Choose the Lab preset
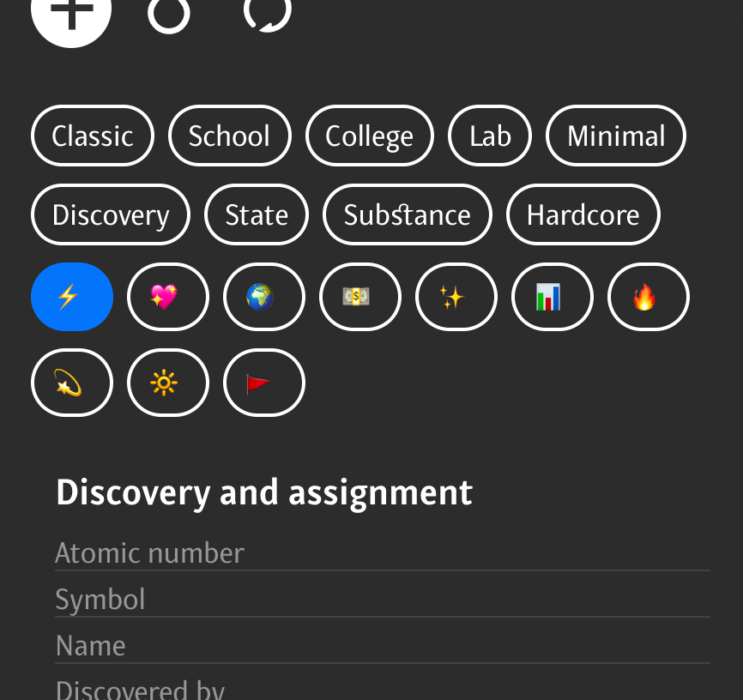The width and height of the screenshot is (743, 700). (490, 136)
